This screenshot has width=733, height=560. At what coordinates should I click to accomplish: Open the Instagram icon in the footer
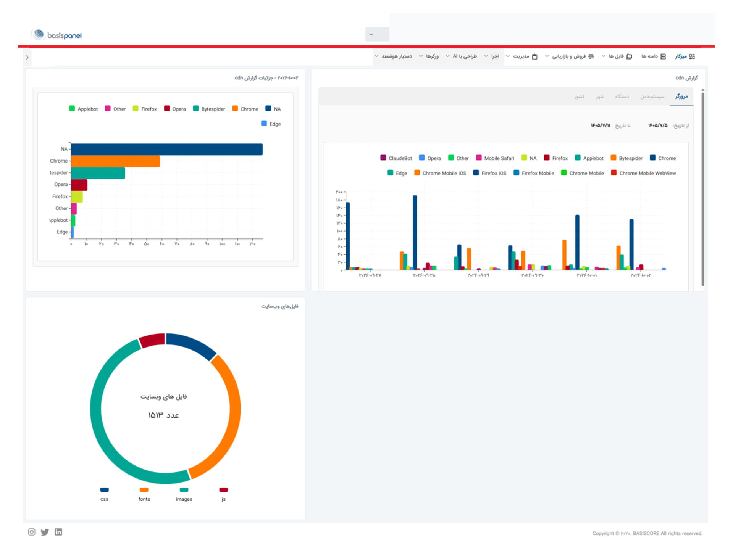32,532
